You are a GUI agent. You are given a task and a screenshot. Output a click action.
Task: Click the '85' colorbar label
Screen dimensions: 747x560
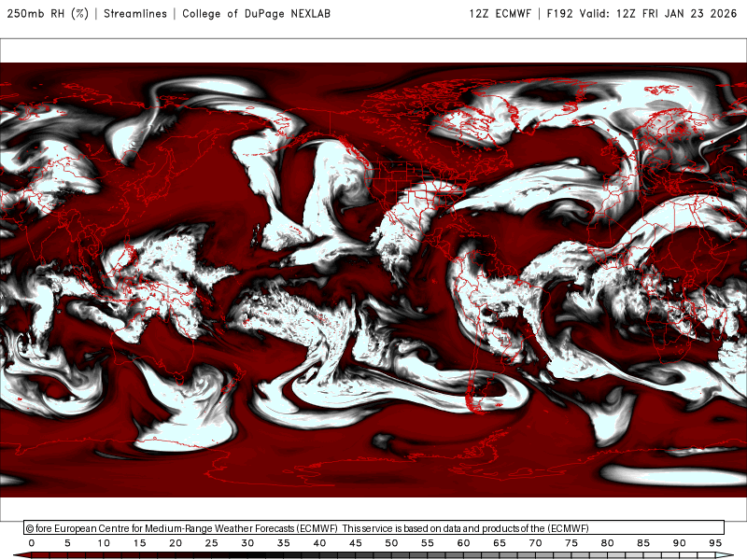[643, 543]
